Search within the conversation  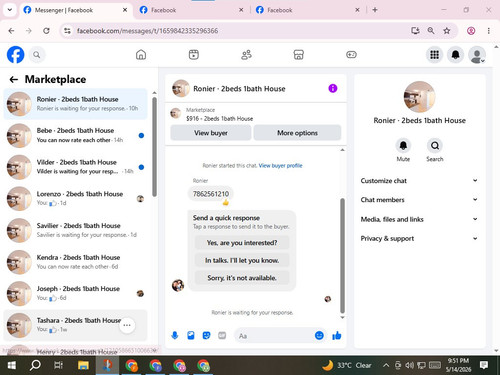pyautogui.click(x=435, y=146)
